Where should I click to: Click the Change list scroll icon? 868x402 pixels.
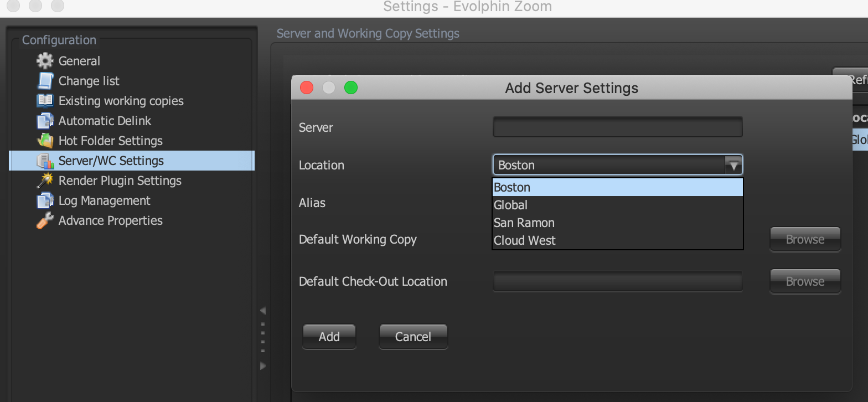(x=45, y=81)
